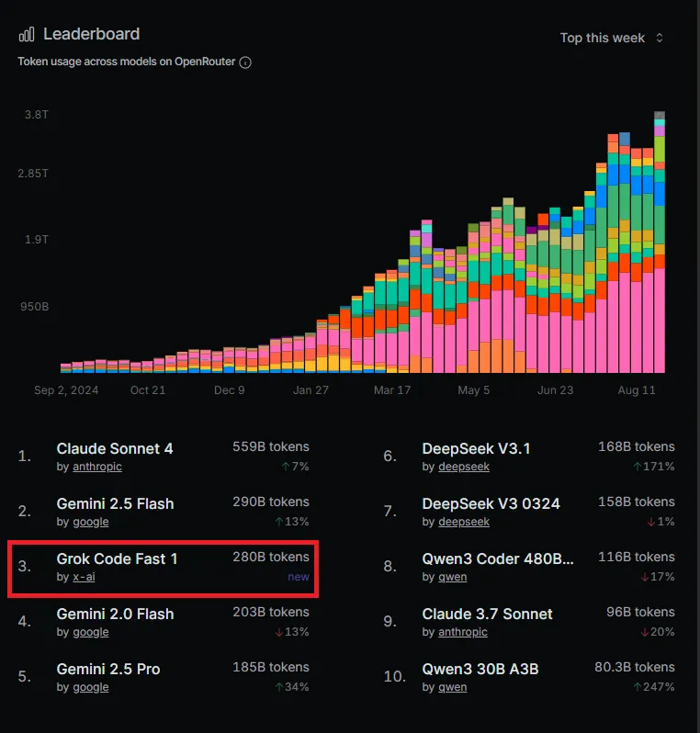Image resolution: width=700 pixels, height=733 pixels.
Task: Open deepseek link under DeepSeek V3.1
Action: [464, 467]
